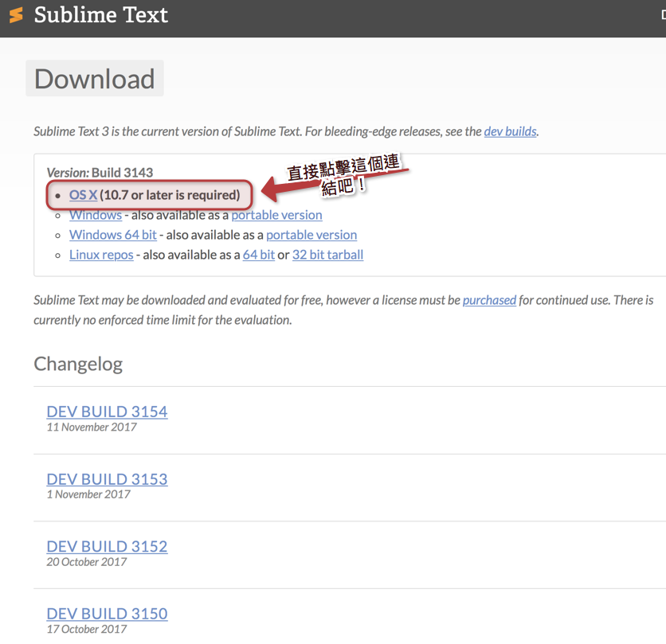The width and height of the screenshot is (666, 644).
Task: Open DEV BUILD 3153 changelog entry
Action: point(107,479)
